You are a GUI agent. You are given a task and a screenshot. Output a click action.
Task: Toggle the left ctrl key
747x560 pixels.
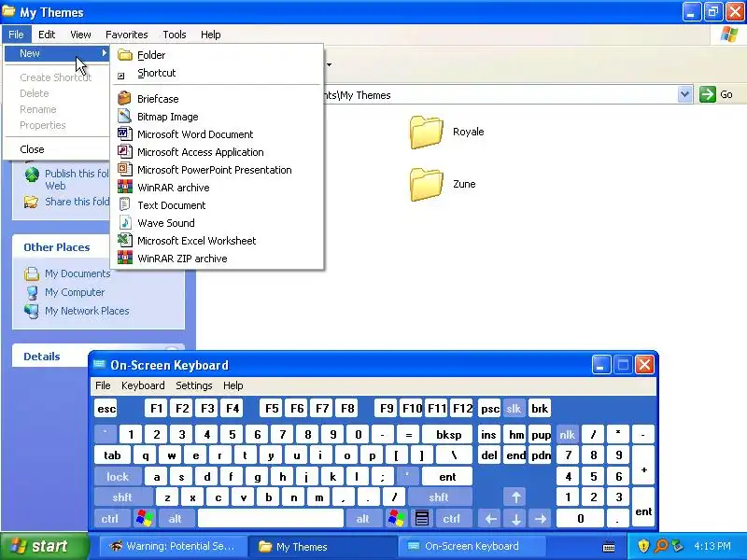click(110, 519)
